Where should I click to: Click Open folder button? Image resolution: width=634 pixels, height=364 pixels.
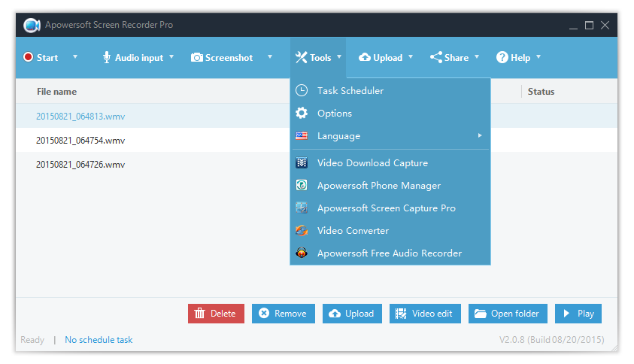pyautogui.click(x=508, y=314)
